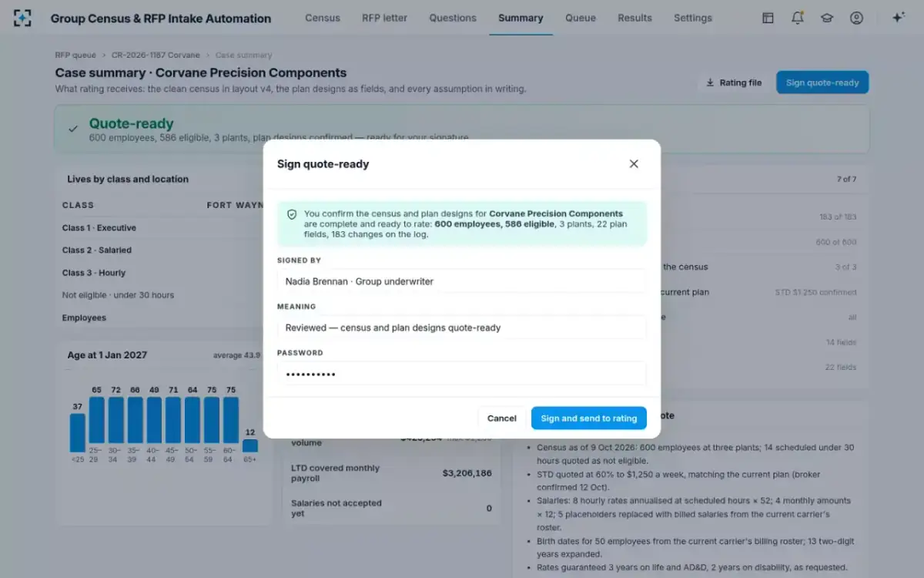Image resolution: width=924 pixels, height=578 pixels.
Task: Click the 14 fields value
Action: point(841,342)
